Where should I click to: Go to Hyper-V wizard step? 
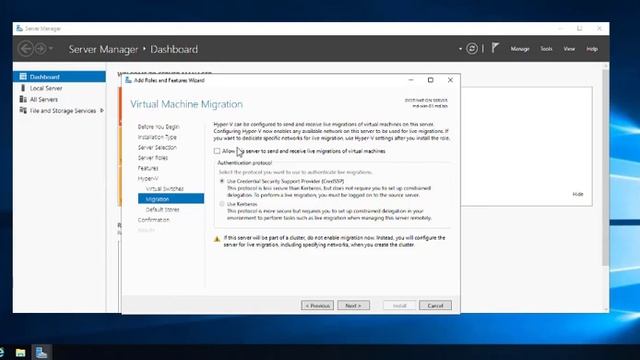148,179
